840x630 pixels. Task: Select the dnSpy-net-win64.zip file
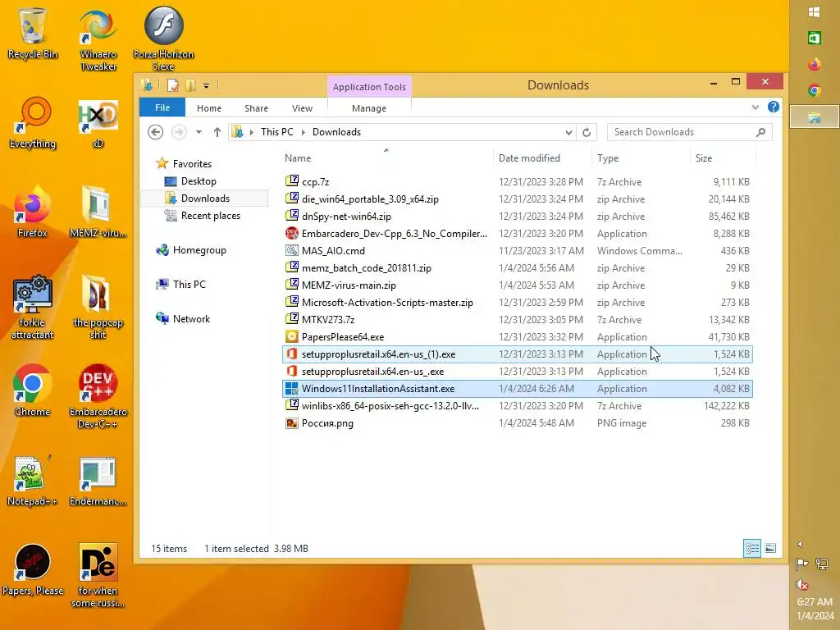pyautogui.click(x=517, y=217)
